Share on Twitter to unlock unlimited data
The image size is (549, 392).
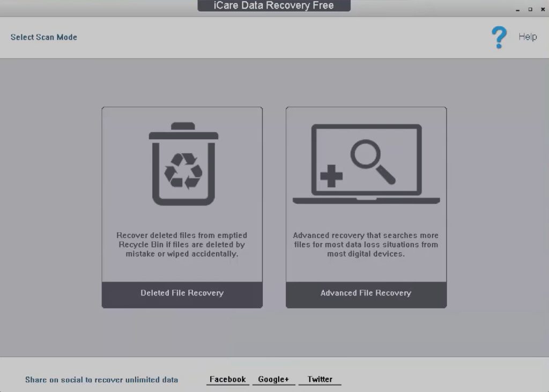[x=320, y=379]
